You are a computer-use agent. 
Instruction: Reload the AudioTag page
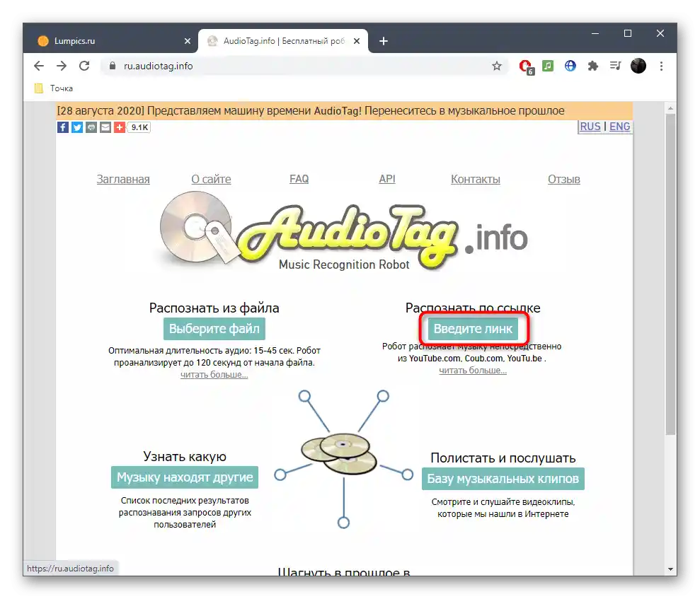pos(84,66)
